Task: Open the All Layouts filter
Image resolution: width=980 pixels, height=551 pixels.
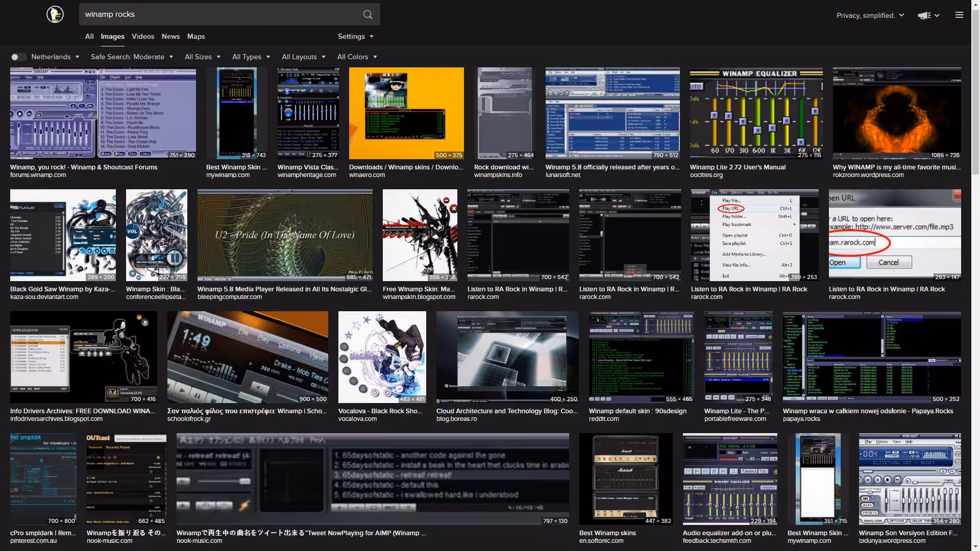Action: pyautogui.click(x=304, y=57)
